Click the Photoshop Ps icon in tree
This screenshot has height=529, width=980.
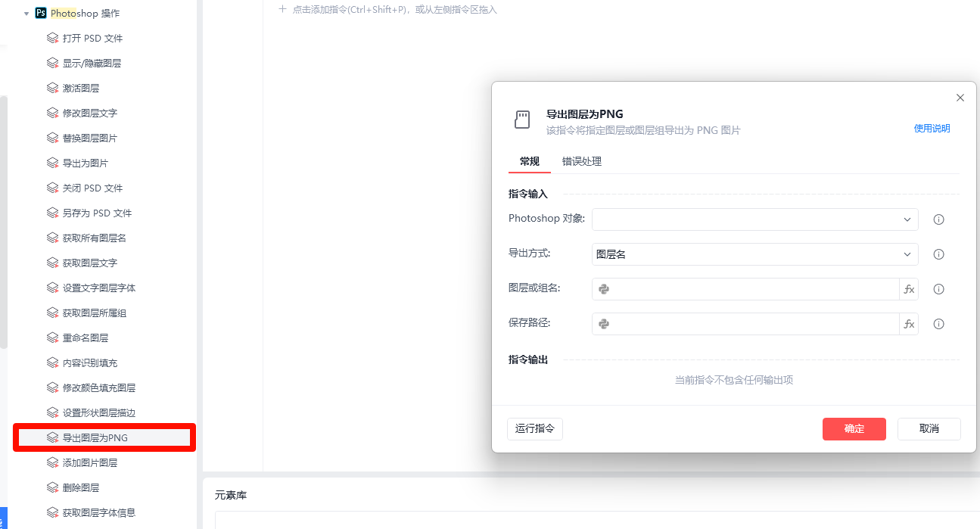(41, 14)
